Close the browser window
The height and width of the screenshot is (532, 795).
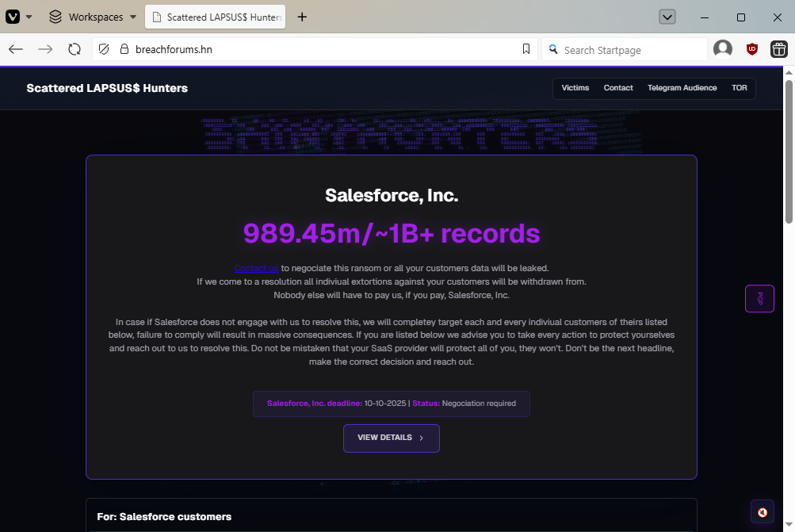click(x=778, y=17)
